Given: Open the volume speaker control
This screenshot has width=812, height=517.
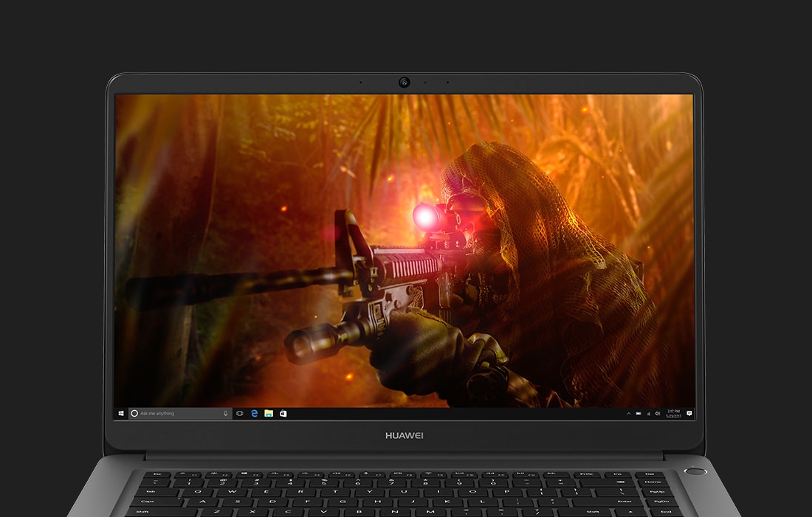Looking at the screenshot, I should point(658,414).
